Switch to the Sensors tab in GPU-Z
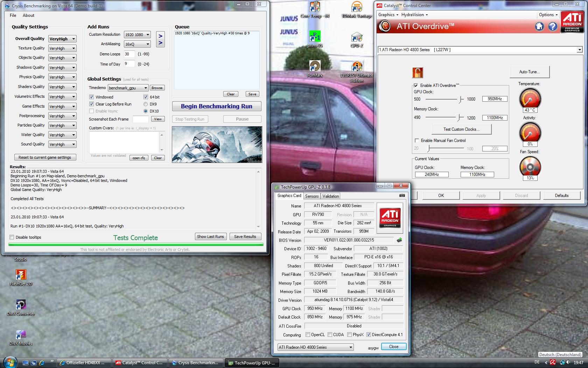Screen dimensions: 588x368 point(311,196)
